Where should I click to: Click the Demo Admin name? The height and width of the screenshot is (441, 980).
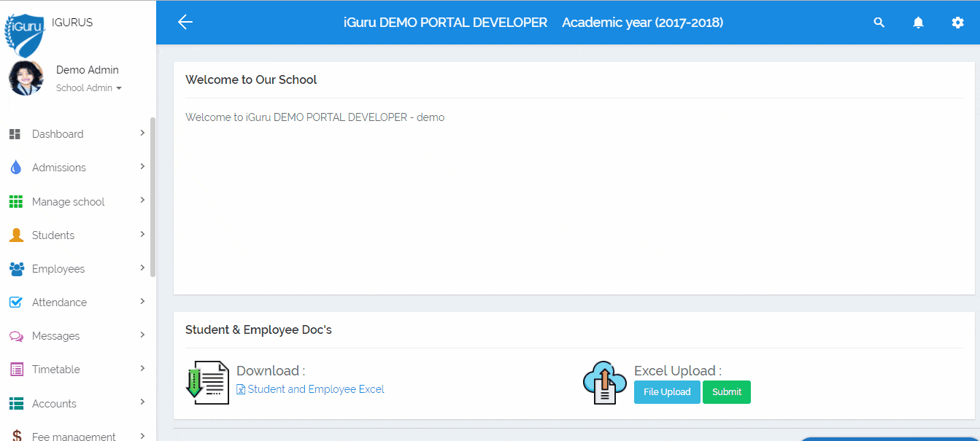pos(88,70)
